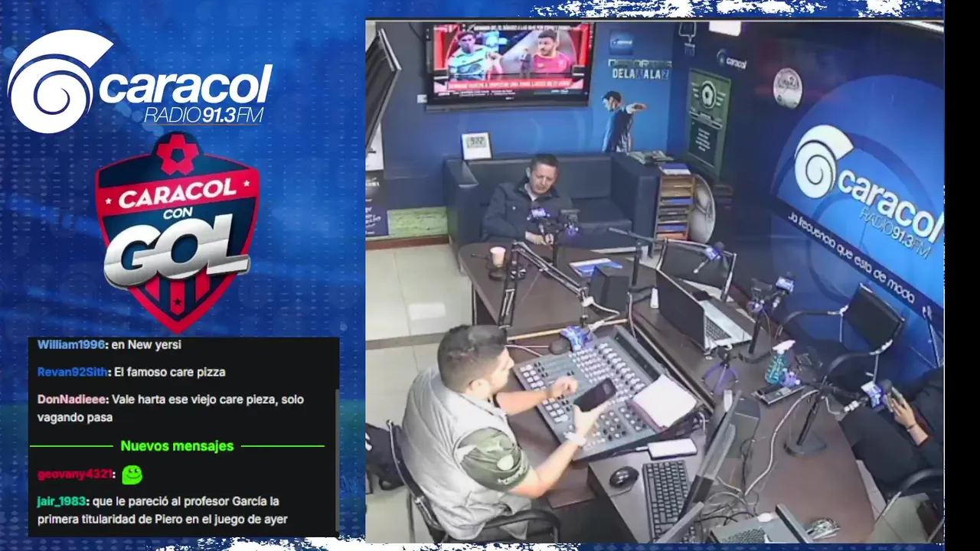This screenshot has width=980, height=551.
Task: Click the studio webcam video feed
Action: pyautogui.click(x=655, y=281)
